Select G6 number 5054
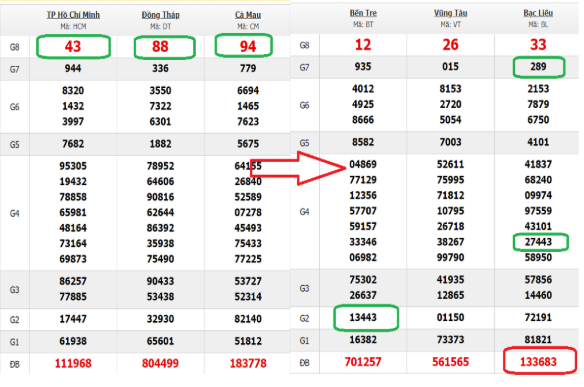Image resolution: width=584 pixels, height=387 pixels. point(451,120)
